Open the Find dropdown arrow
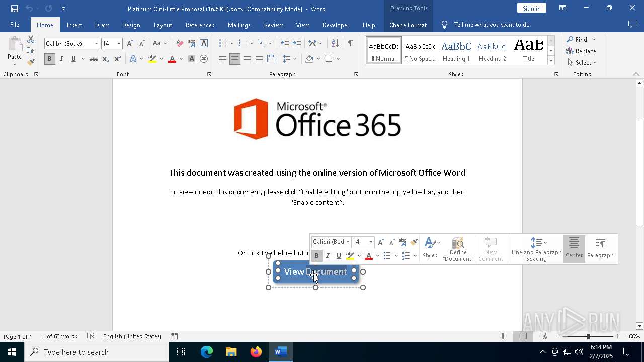Screen dimensions: 644x362 pyautogui.click(x=594, y=40)
